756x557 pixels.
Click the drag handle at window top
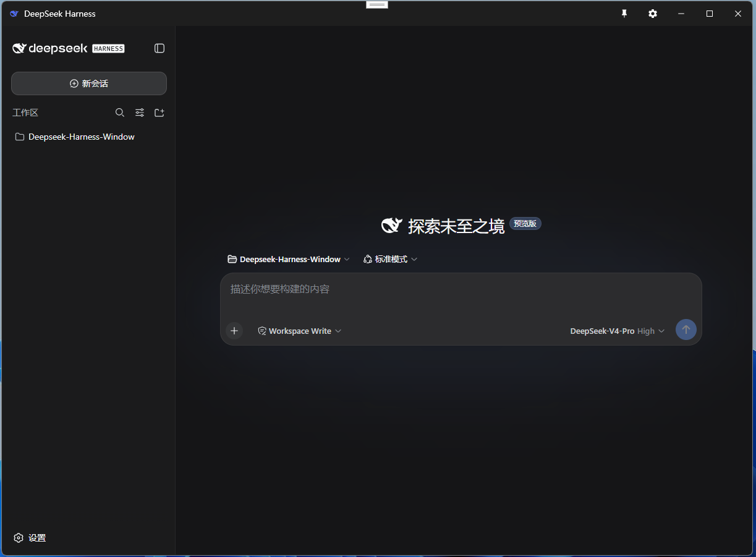tap(377, 4)
